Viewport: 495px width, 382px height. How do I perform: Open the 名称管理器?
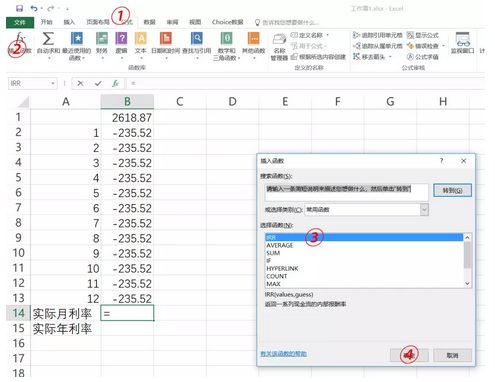279,47
